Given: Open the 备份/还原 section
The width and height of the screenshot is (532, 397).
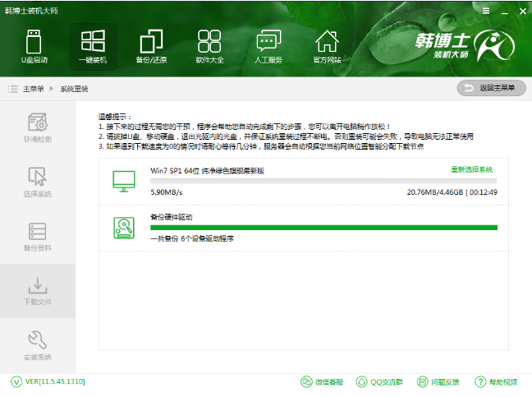Looking at the screenshot, I should [x=151, y=46].
